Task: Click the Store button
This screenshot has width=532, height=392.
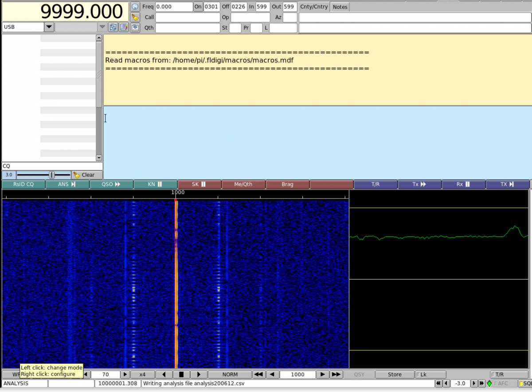Action: pyautogui.click(x=395, y=375)
